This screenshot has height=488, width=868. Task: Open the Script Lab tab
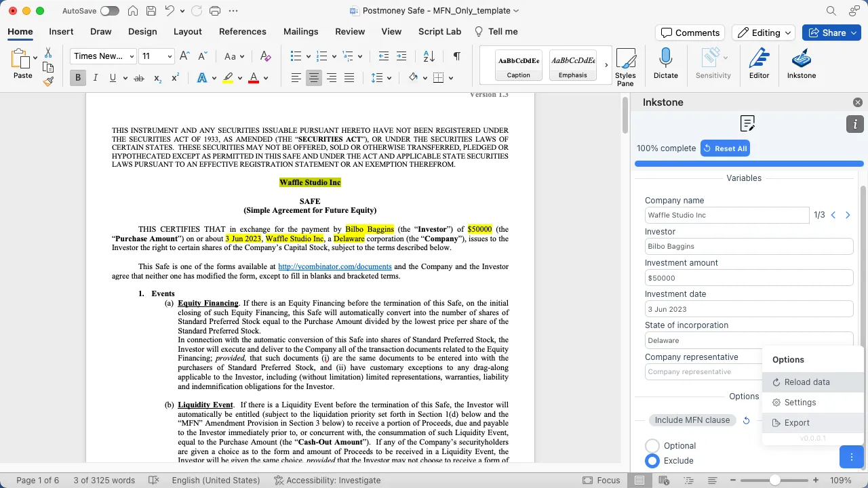tap(439, 31)
